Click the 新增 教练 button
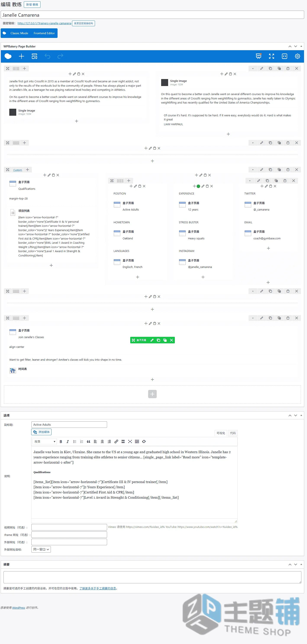The width and height of the screenshot is (307, 644). coord(32,5)
